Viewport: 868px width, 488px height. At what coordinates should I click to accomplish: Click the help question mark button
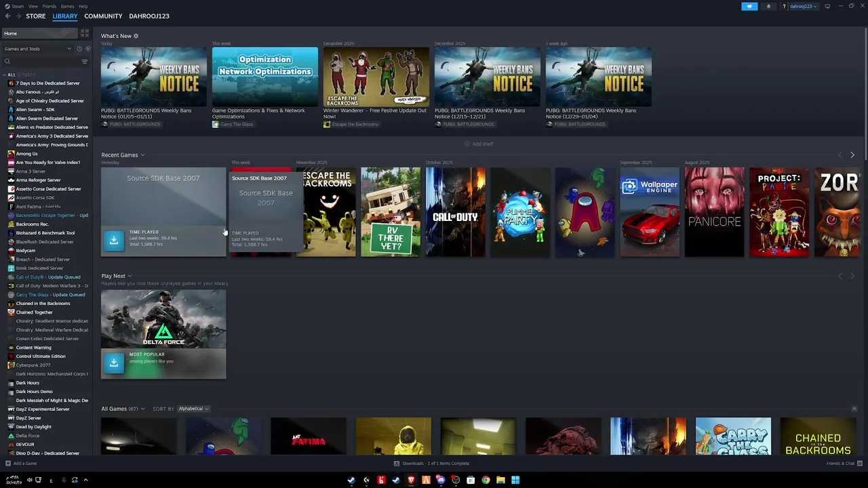coord(785,6)
